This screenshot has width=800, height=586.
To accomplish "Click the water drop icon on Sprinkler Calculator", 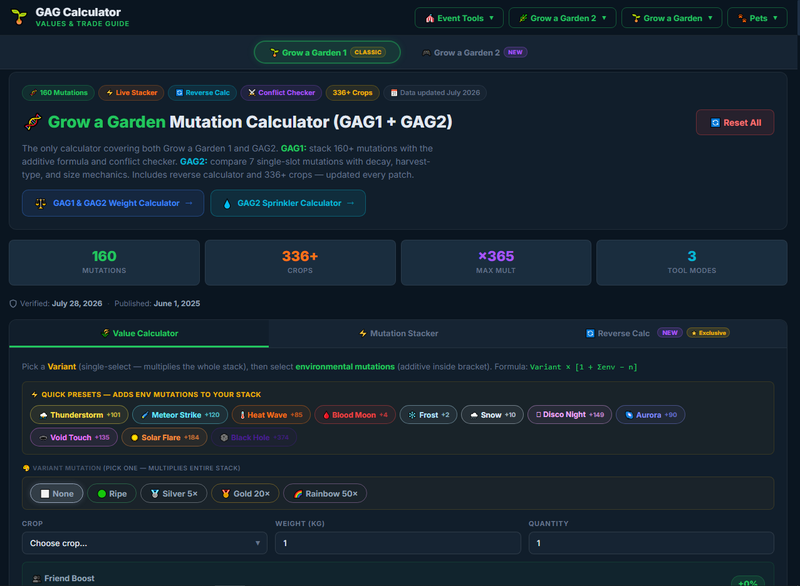I will click(227, 203).
